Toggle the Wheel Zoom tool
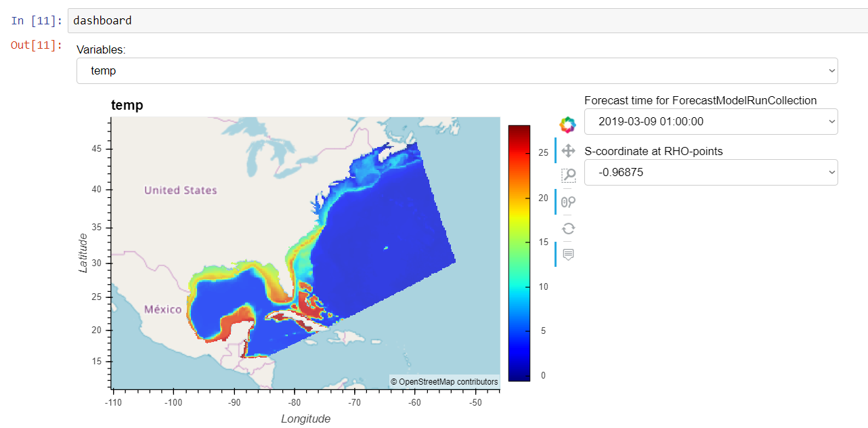Viewport: 868px width, 428px height. click(x=568, y=201)
